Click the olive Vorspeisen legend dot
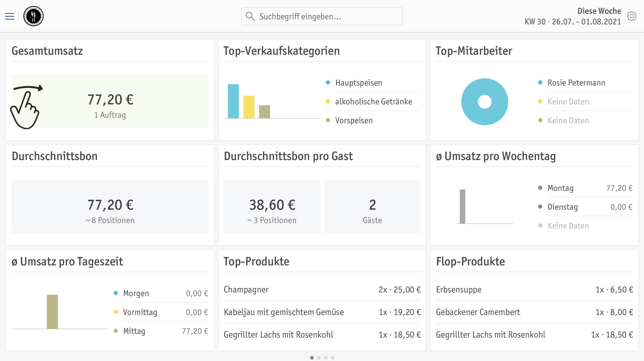 328,120
